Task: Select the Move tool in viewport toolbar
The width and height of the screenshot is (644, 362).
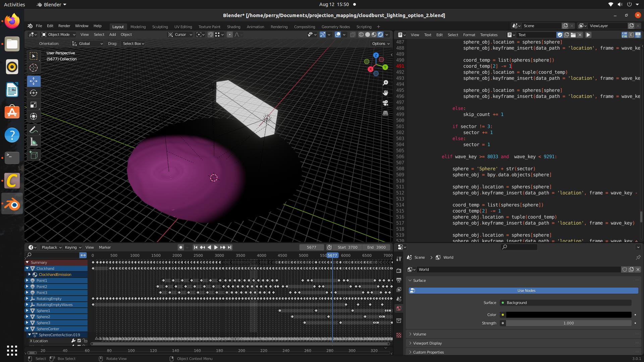Action: 34,81
